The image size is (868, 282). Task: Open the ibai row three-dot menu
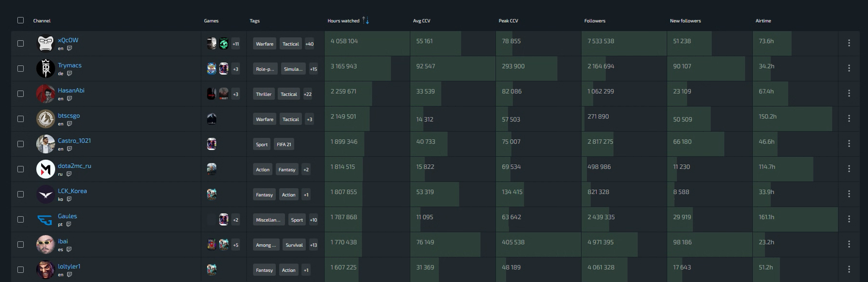click(849, 244)
